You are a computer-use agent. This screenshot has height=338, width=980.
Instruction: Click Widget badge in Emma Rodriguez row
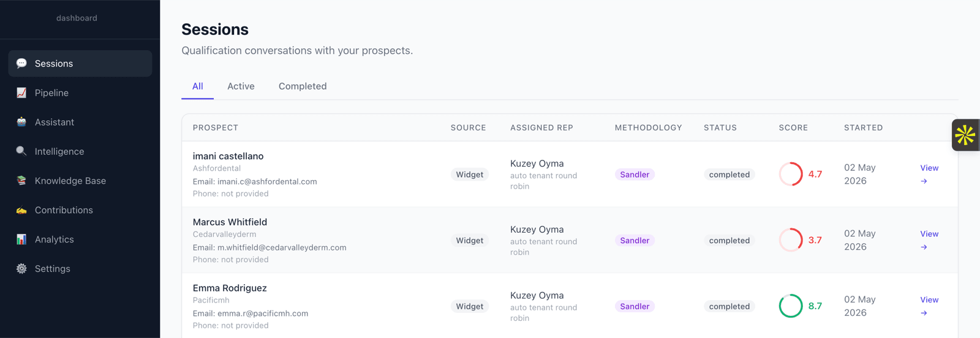point(470,306)
